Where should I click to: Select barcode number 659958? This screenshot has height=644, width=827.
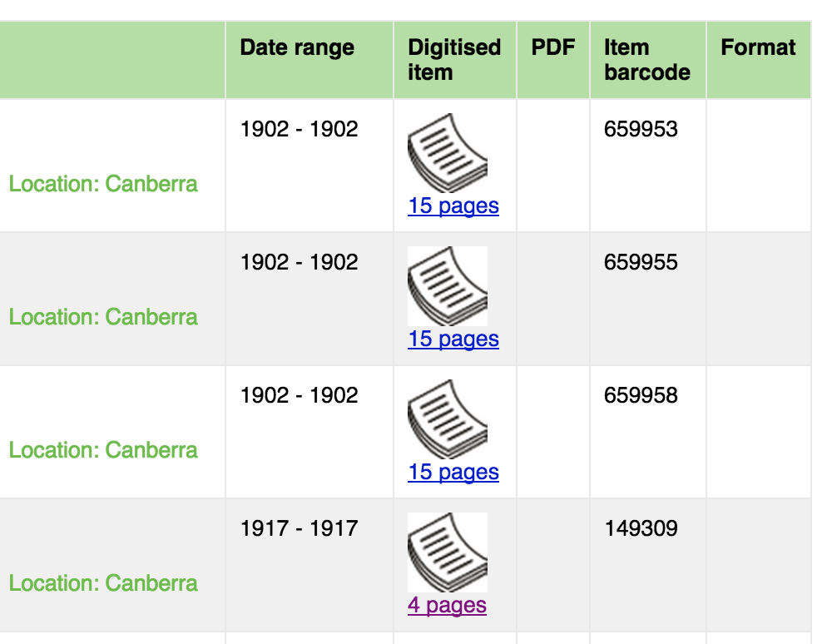641,395
